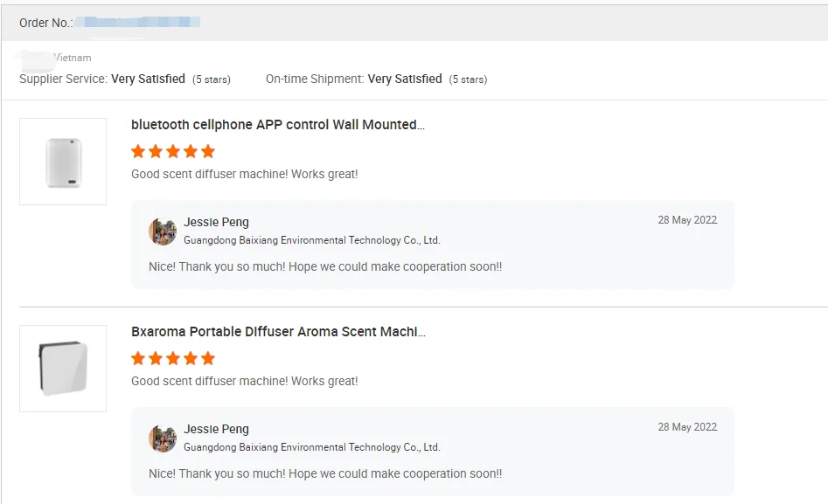Click the 28 May 2022 date on the Bxaroma reply

[687, 427]
